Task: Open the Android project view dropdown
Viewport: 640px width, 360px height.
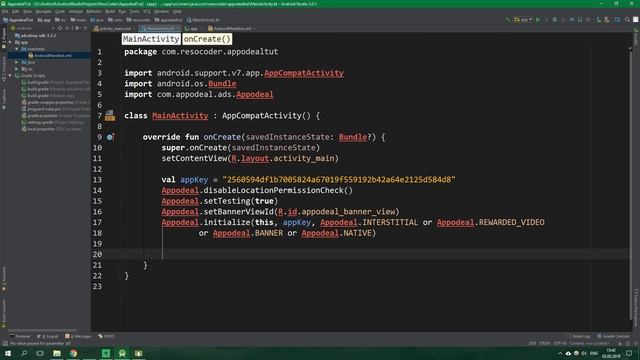Action: tap(33, 28)
